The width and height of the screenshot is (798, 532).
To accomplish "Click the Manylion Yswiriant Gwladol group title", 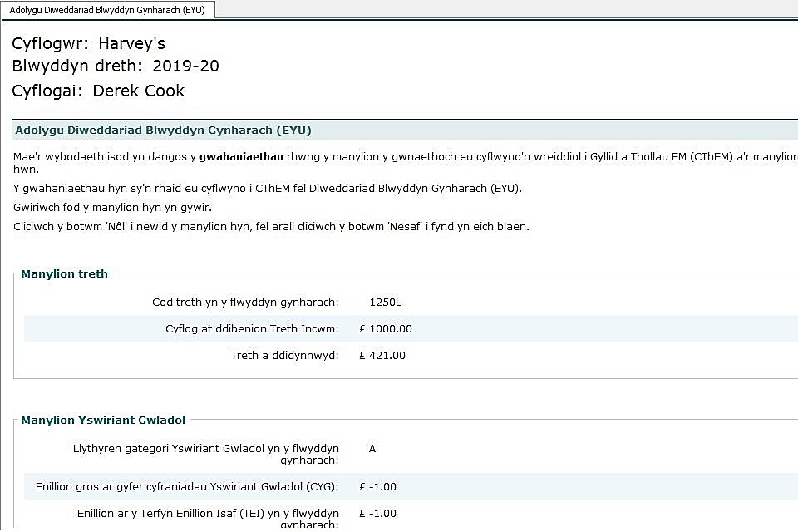I will (103, 420).
